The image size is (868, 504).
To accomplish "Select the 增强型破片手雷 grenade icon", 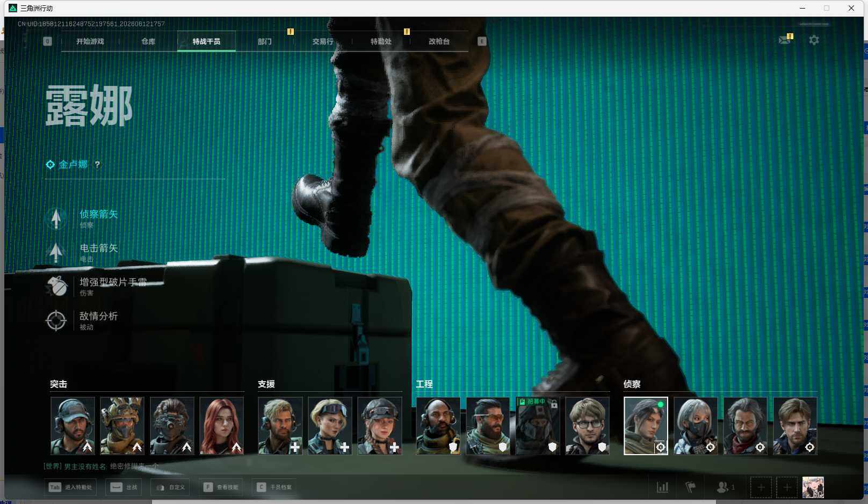I will tap(56, 286).
